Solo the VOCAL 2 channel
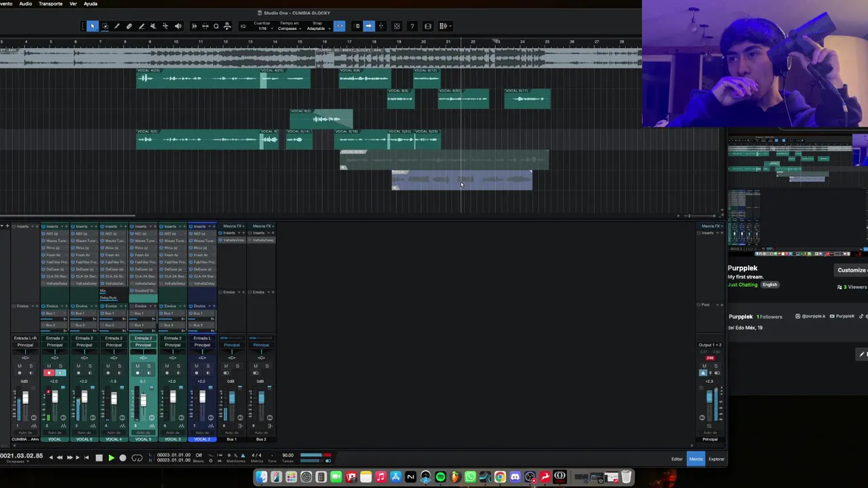Image resolution: width=868 pixels, height=488 pixels. click(208, 366)
